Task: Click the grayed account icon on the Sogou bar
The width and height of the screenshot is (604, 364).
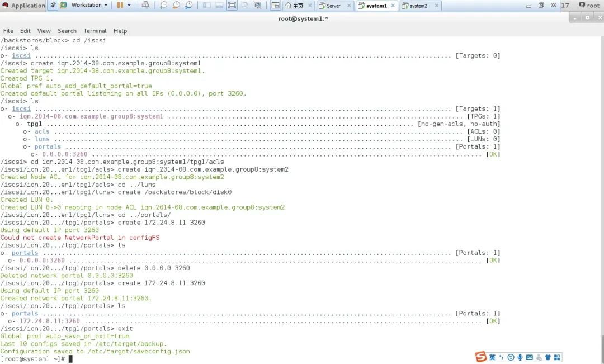Action: coord(539,357)
